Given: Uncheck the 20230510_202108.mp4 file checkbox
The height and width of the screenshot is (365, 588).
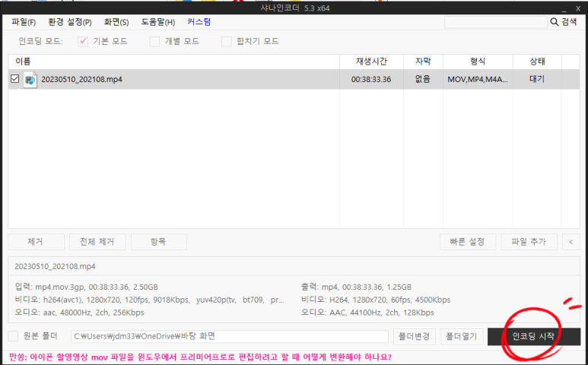Looking at the screenshot, I should pyautogui.click(x=15, y=78).
